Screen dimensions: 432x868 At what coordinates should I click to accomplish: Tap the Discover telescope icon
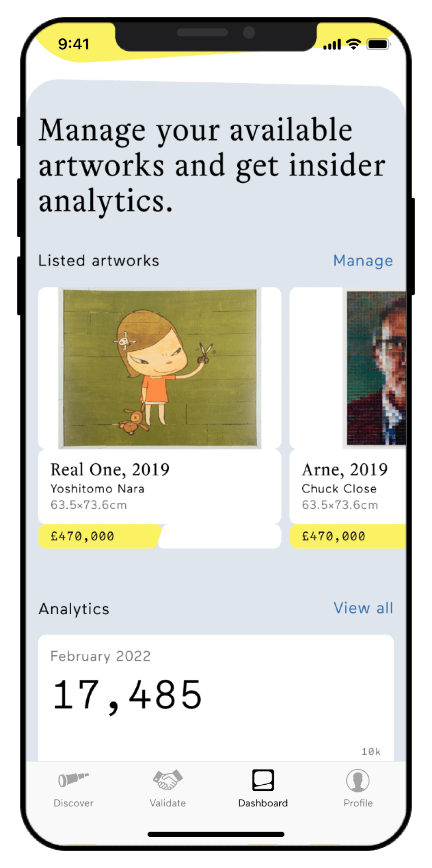(x=73, y=780)
